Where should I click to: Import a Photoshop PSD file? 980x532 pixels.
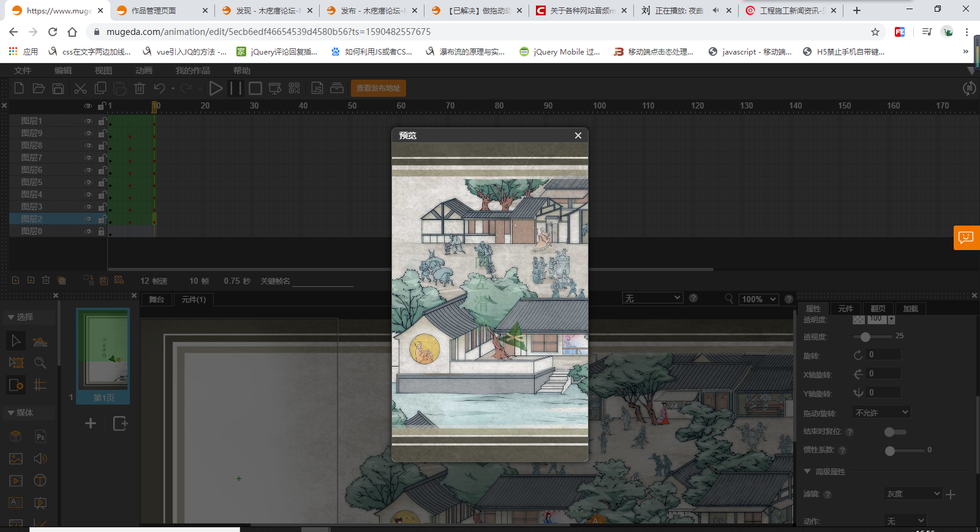40,437
